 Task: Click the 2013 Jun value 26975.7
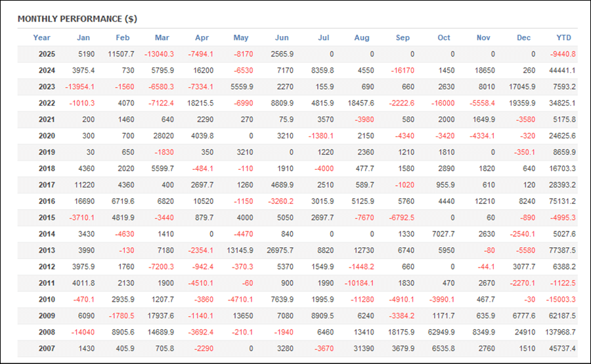[280, 251]
